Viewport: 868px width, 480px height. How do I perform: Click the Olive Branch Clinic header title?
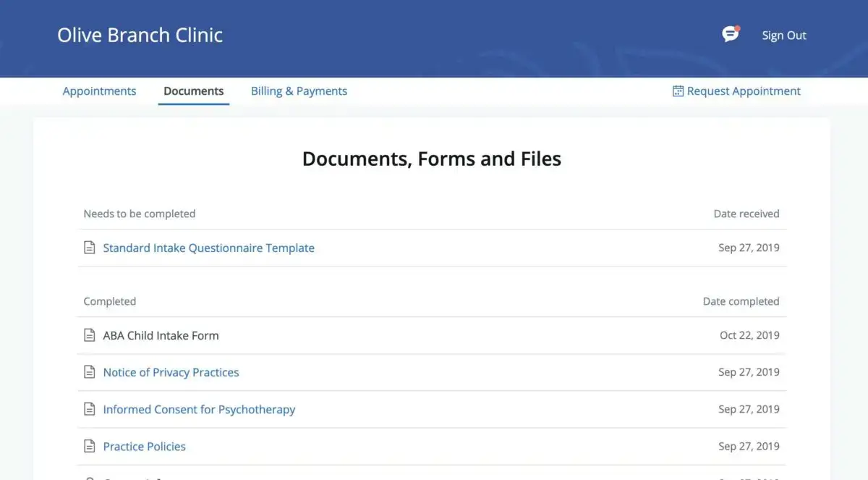[140, 35]
